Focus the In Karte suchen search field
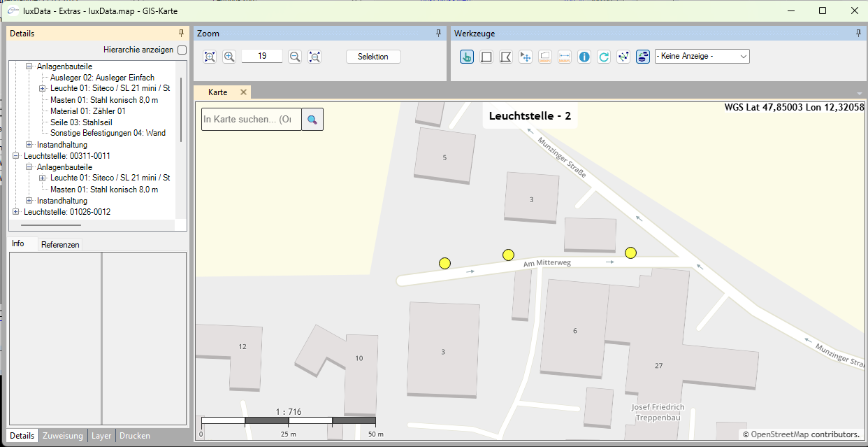This screenshot has width=868, height=447. pos(251,120)
